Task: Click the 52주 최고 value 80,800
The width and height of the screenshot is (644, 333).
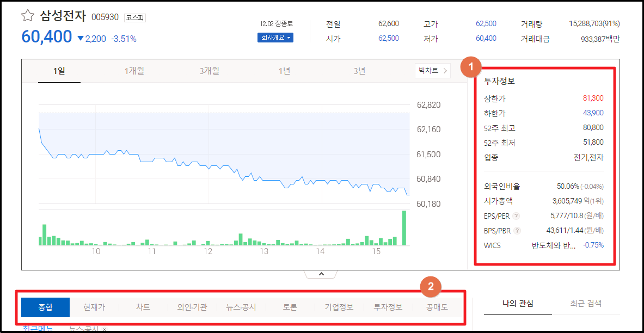Action: click(x=593, y=128)
